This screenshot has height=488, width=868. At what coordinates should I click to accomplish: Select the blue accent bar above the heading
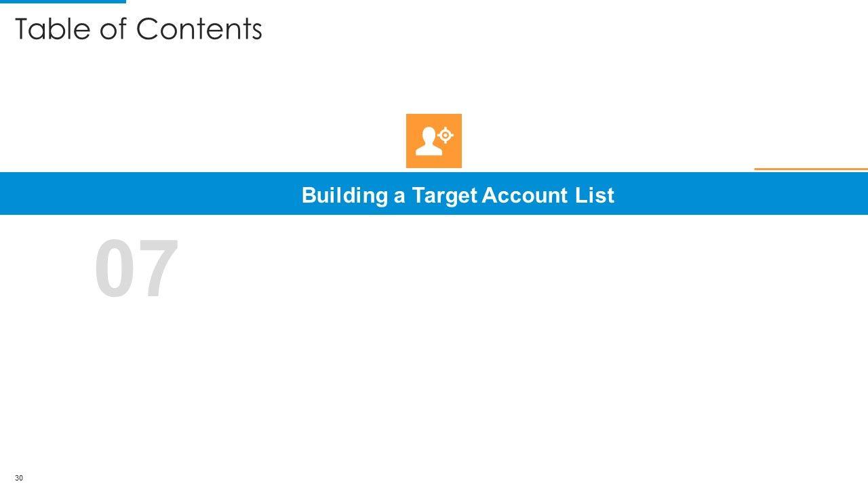(x=62, y=2)
